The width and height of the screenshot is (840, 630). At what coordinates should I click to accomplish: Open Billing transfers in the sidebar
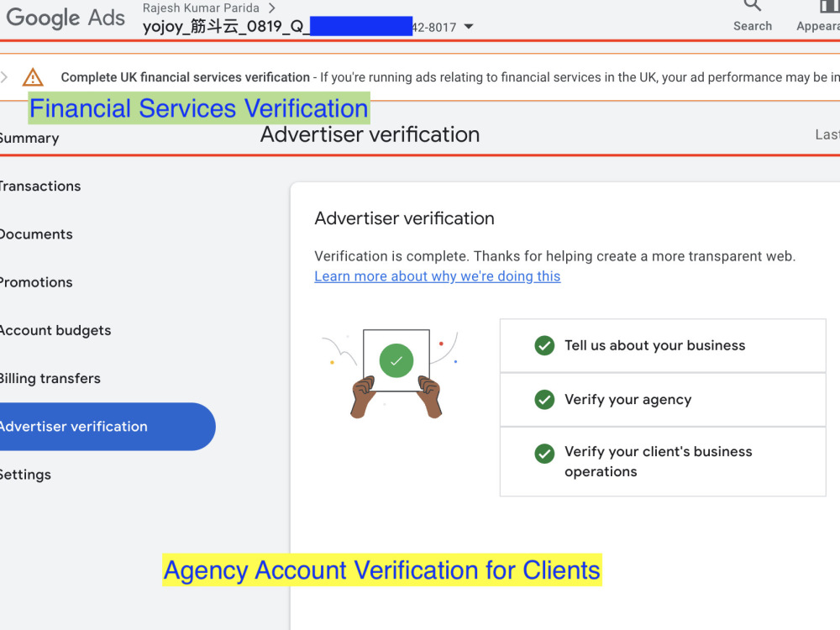[x=50, y=378]
